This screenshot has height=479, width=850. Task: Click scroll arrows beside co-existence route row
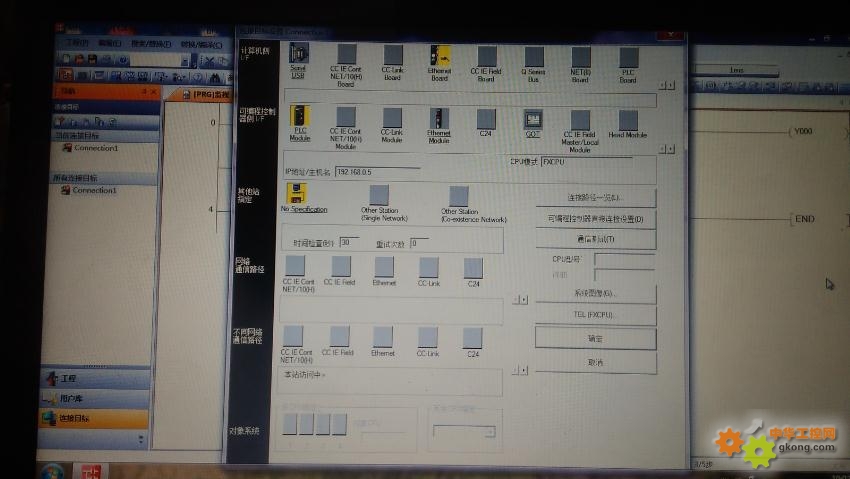coord(519,371)
